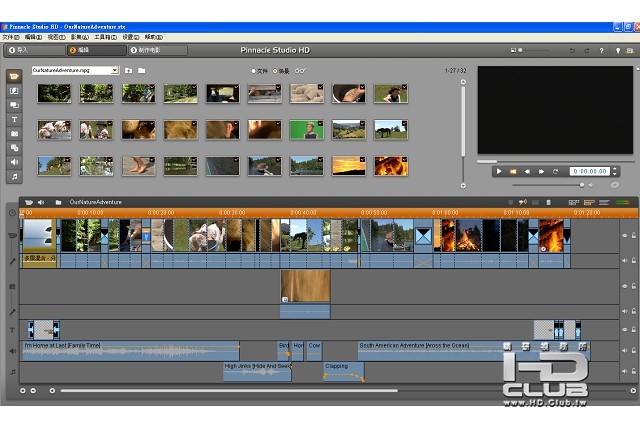Select the 场景 (Scenes) view radio button
640x428 pixels.
click(276, 71)
